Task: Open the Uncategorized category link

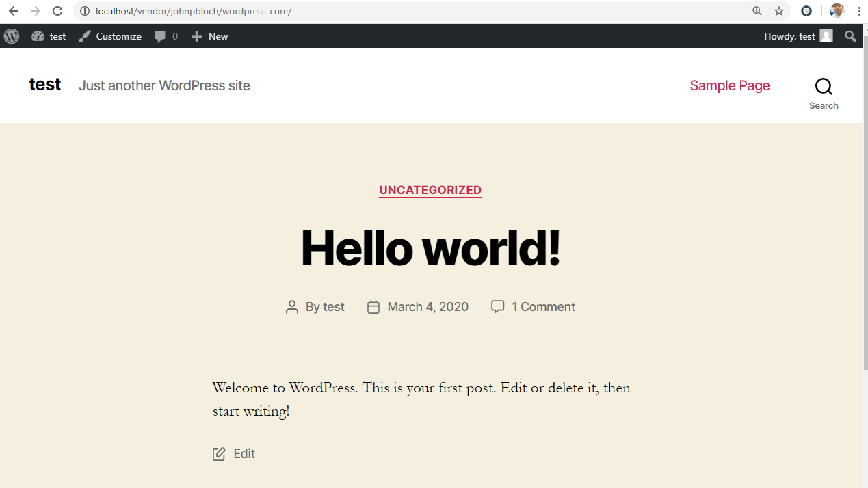Action: 430,190
